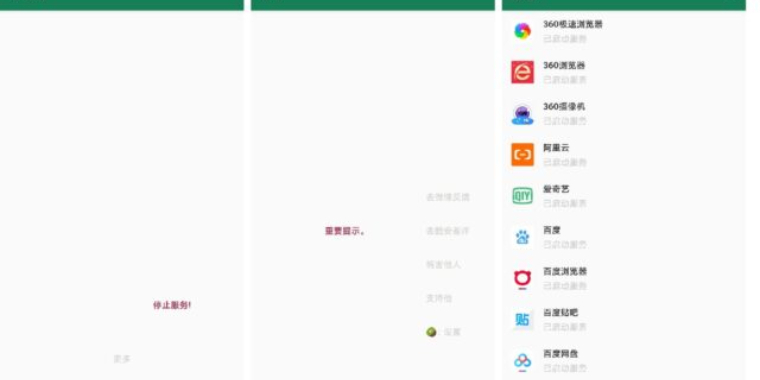The image size is (760, 380).
Task: Tap the blue 百度贴吧 app icon
Action: [x=522, y=320]
